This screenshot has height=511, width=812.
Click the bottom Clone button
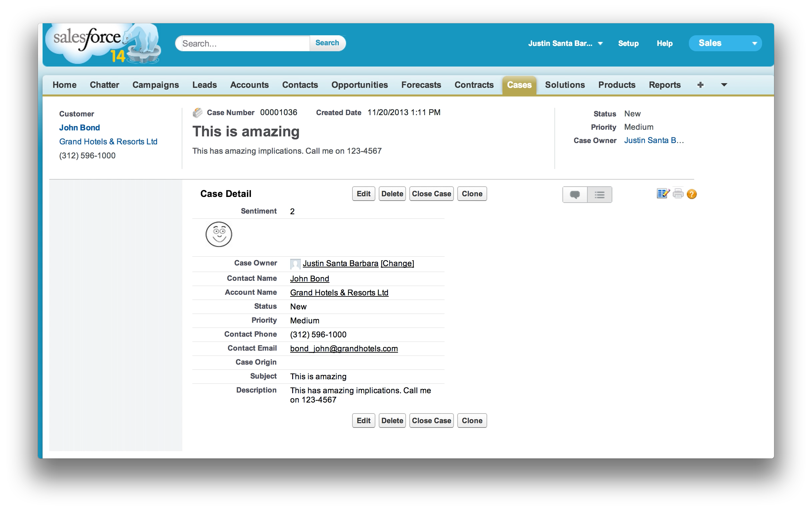click(472, 421)
